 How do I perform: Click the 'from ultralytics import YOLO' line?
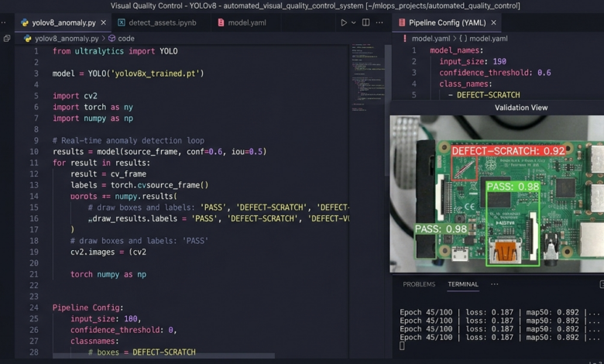[x=115, y=51]
